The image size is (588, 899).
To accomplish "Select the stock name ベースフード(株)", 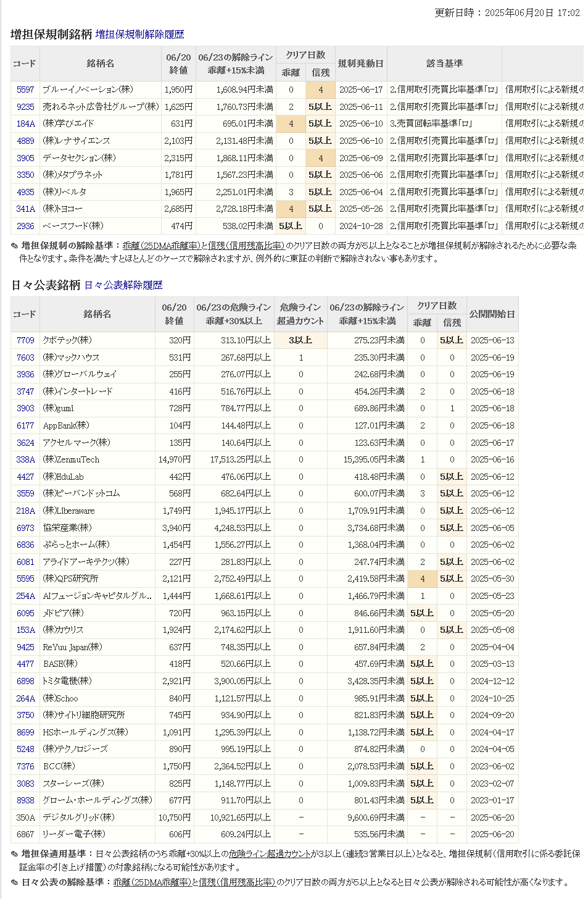I will point(73,226).
